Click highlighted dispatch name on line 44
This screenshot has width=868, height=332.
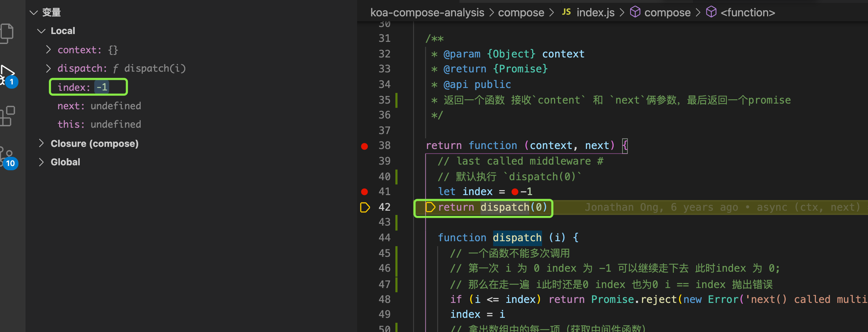pyautogui.click(x=517, y=238)
